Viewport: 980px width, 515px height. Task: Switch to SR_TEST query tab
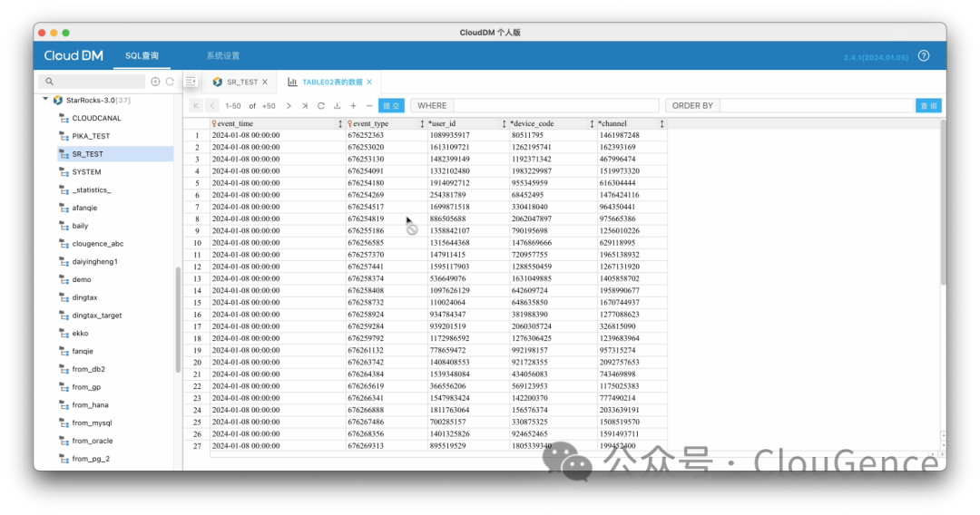coord(242,82)
